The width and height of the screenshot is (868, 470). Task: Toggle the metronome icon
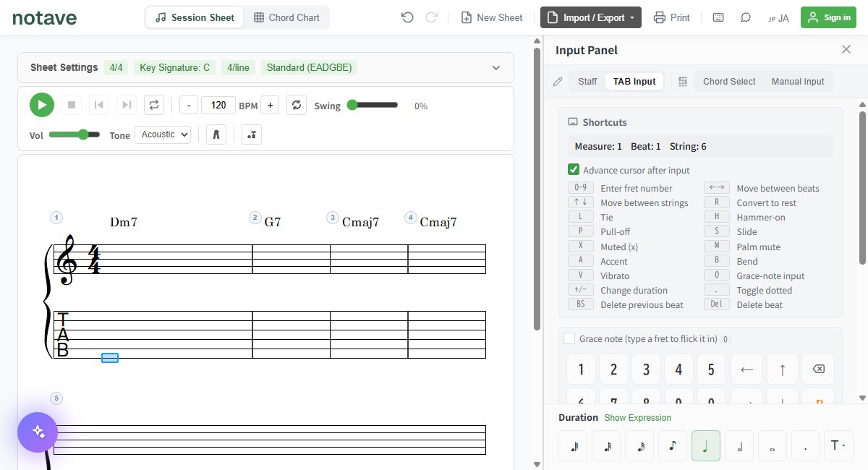[x=216, y=134]
